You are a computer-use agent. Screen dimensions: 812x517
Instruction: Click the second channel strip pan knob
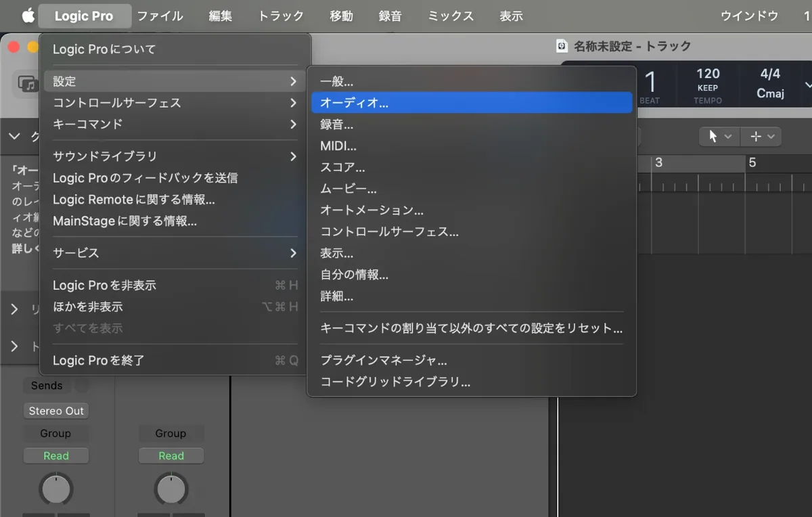[171, 489]
